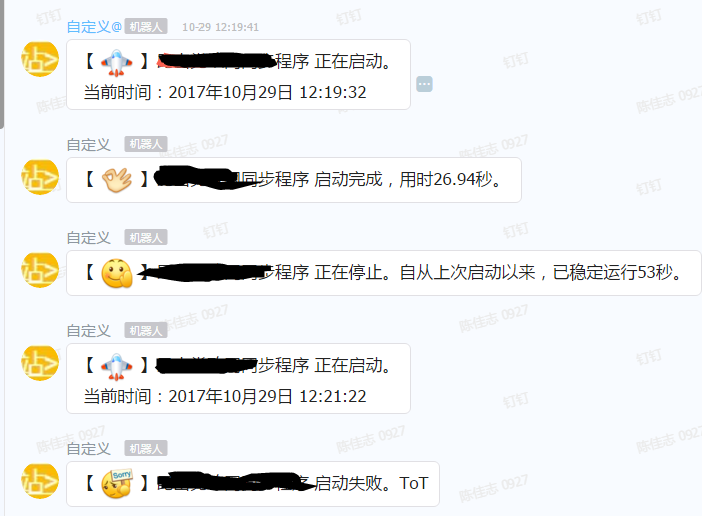Open the bot avatar beside the stopping message
Image resolution: width=702 pixels, height=516 pixels.
(x=40, y=270)
